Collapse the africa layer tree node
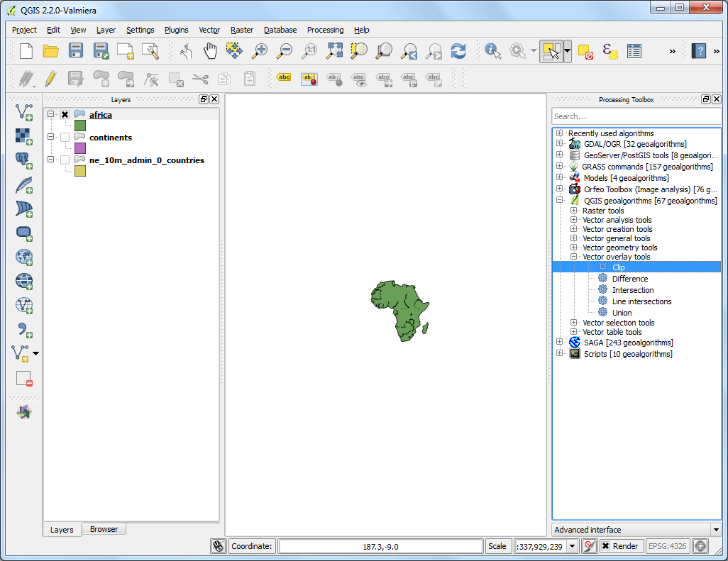 pos(50,114)
